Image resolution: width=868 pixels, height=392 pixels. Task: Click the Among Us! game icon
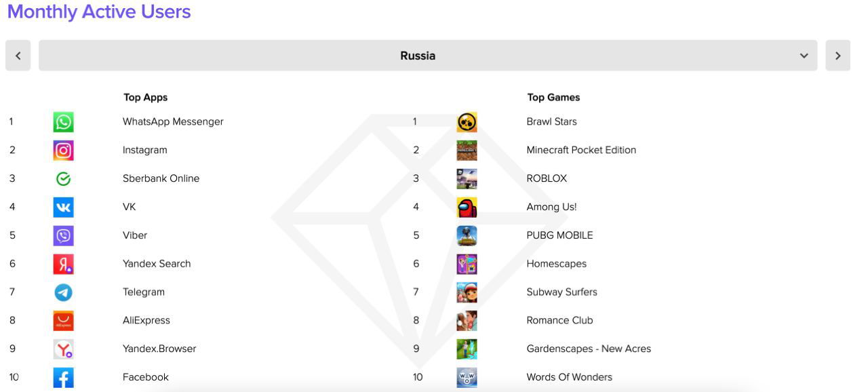[467, 208]
